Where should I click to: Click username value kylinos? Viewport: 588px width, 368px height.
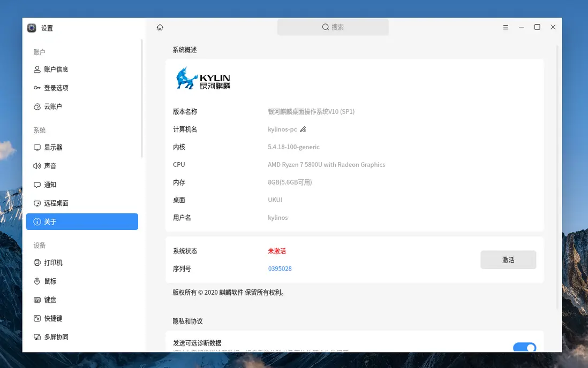point(278,217)
